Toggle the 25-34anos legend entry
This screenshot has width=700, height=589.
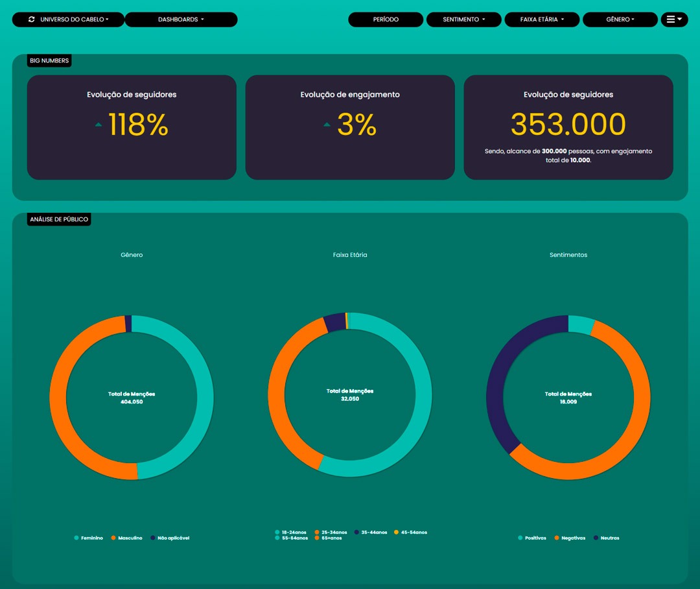[x=331, y=533]
